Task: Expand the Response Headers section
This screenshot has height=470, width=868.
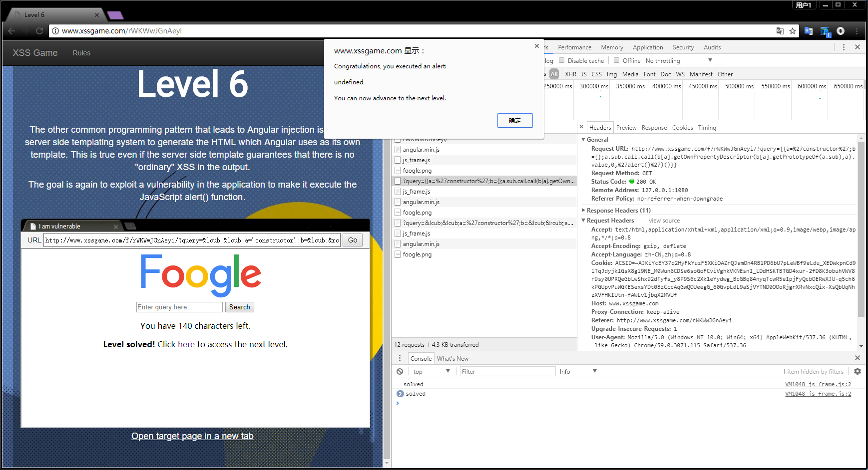Action: point(618,211)
